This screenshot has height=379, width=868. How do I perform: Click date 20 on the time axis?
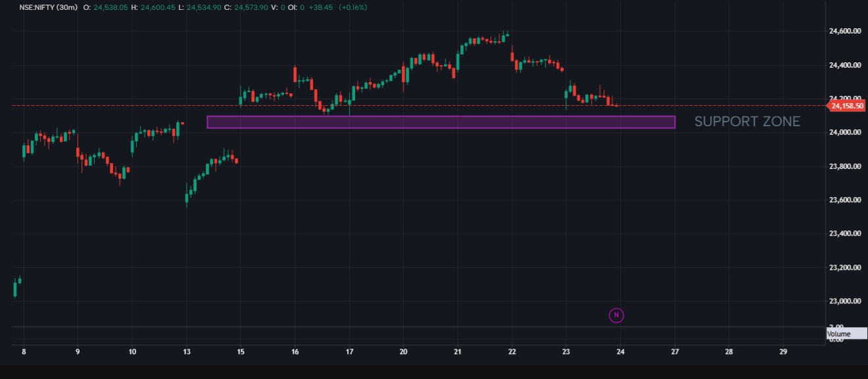pyautogui.click(x=403, y=351)
